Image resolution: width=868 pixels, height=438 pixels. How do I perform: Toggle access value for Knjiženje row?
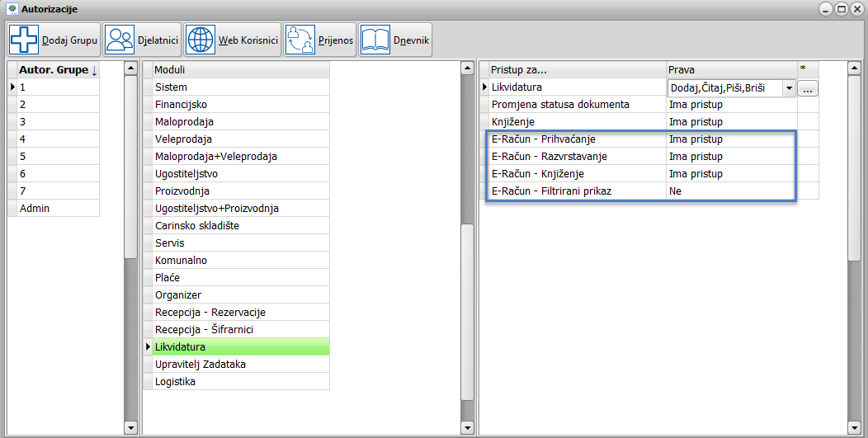coord(696,122)
